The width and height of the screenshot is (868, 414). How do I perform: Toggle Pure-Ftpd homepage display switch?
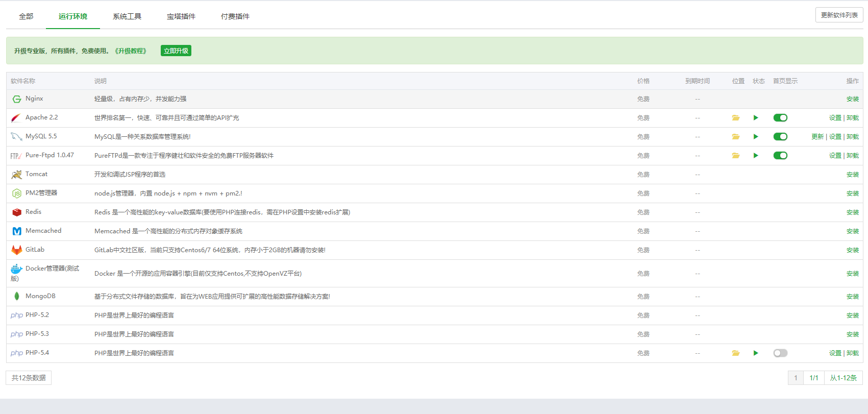(x=780, y=156)
